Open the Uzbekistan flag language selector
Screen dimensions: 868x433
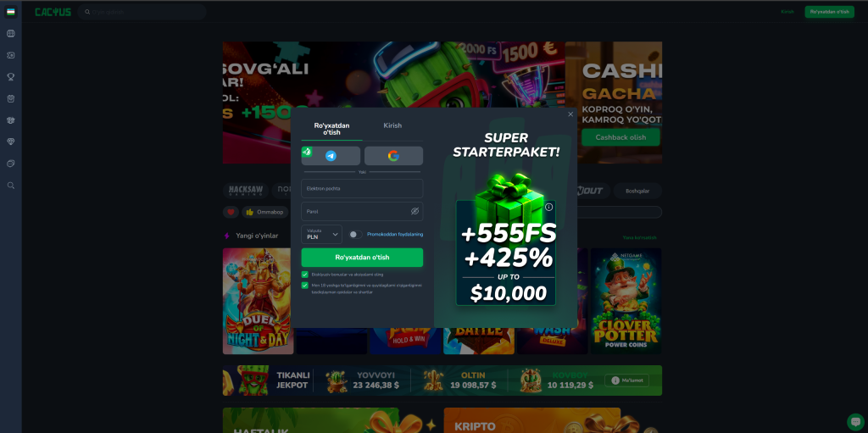pos(10,12)
